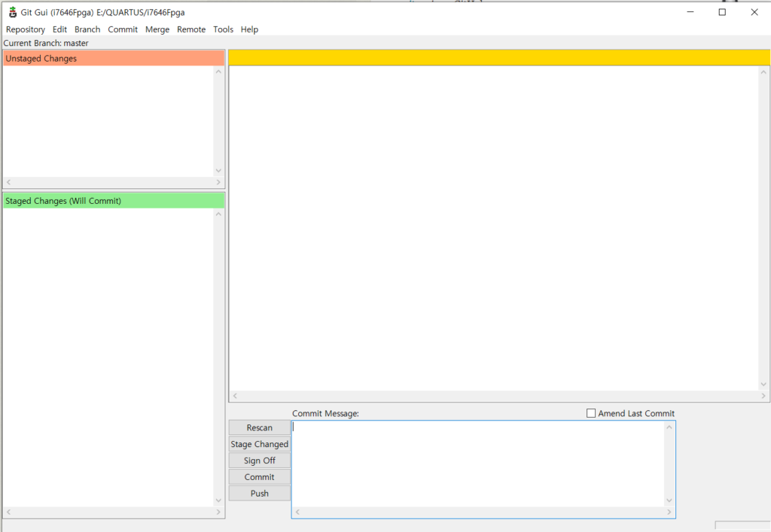Click the Push button

(x=259, y=494)
